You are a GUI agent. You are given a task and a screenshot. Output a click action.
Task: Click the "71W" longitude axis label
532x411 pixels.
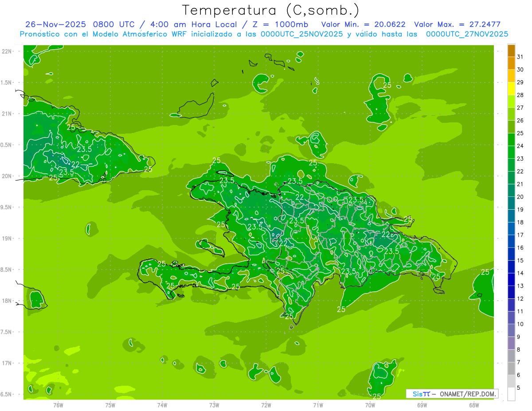point(318,405)
